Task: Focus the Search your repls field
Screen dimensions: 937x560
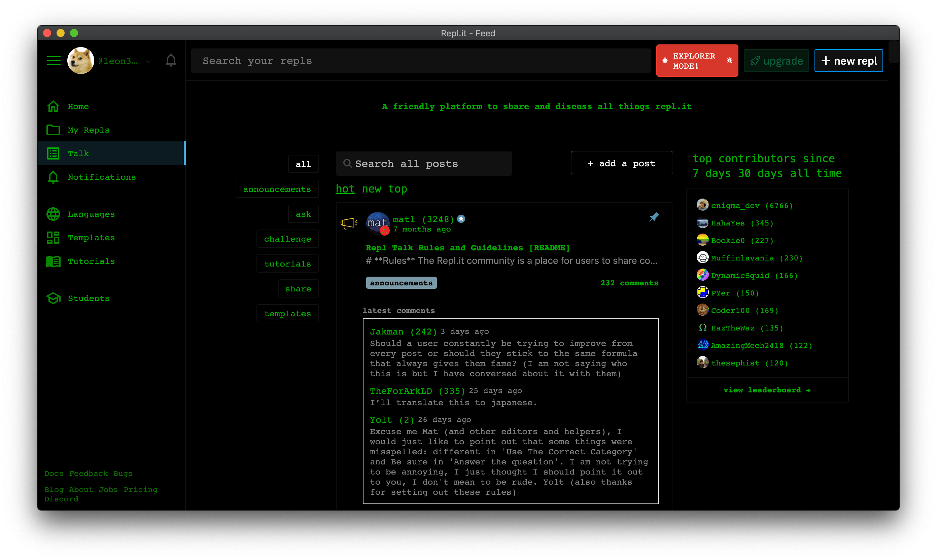Action: (421, 60)
